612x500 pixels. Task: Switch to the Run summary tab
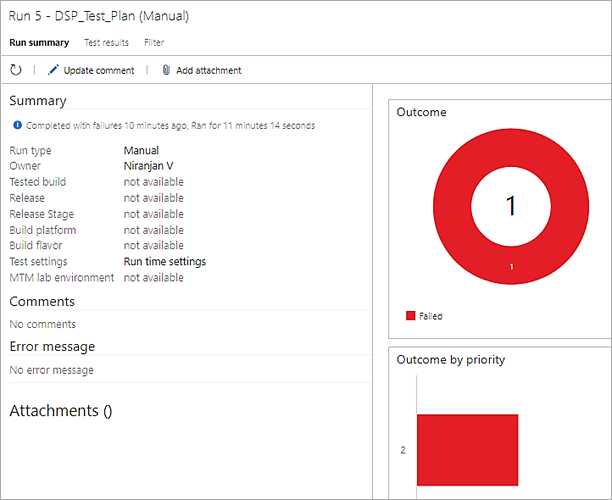pyautogui.click(x=39, y=43)
